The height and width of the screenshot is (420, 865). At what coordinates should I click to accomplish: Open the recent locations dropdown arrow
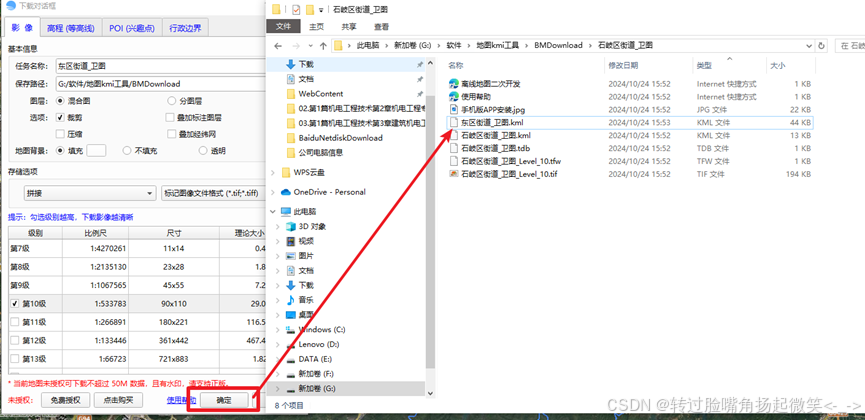coord(311,46)
